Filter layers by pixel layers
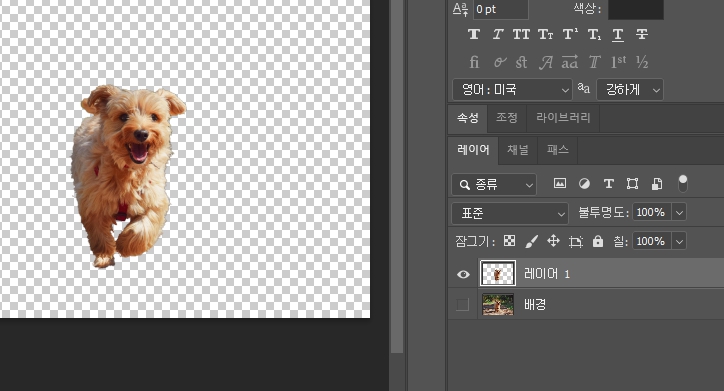 tap(560, 184)
